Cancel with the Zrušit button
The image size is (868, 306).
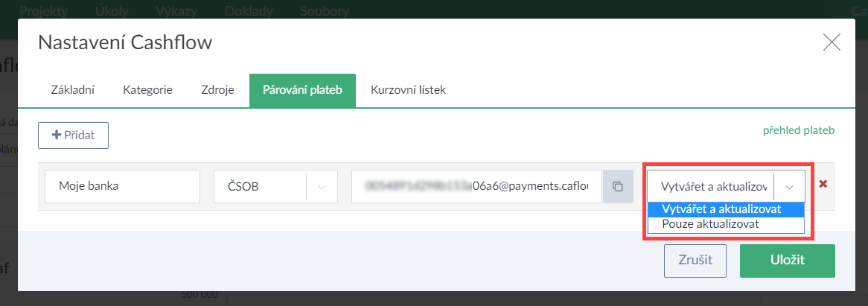click(x=695, y=261)
